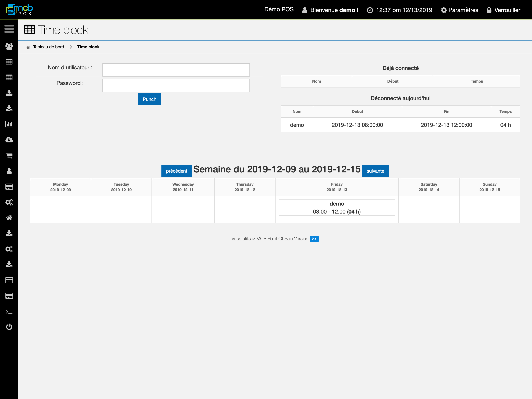Click demo 08:00 - 12:00 Friday entry
The height and width of the screenshot is (399, 532).
(x=337, y=207)
